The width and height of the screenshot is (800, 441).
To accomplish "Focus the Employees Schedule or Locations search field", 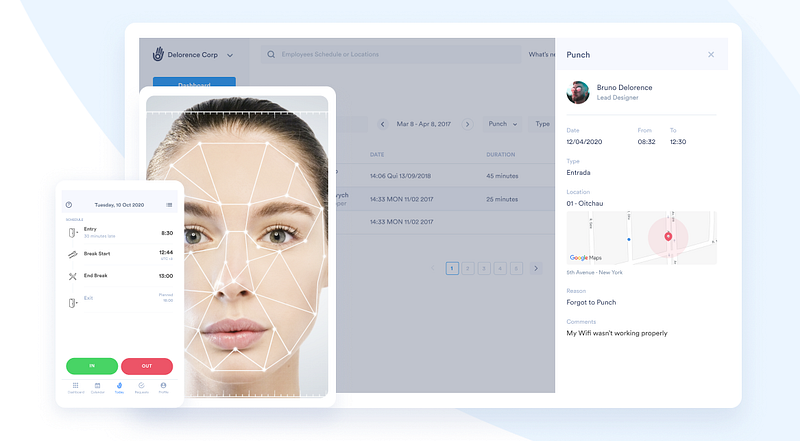I will coord(390,54).
